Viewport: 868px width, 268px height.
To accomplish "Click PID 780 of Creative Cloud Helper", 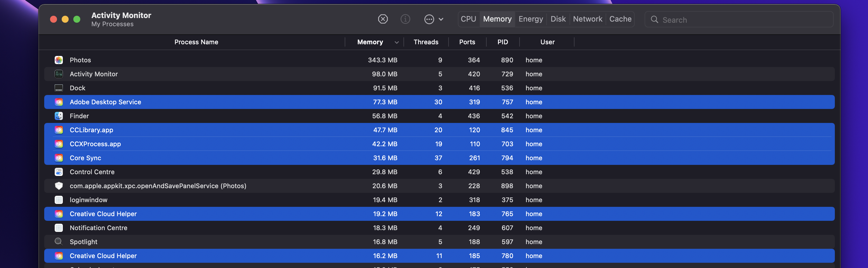I will [507, 256].
